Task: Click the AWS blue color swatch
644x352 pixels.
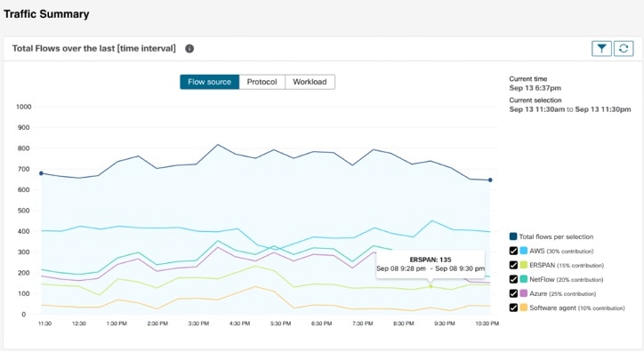Action: (523, 251)
